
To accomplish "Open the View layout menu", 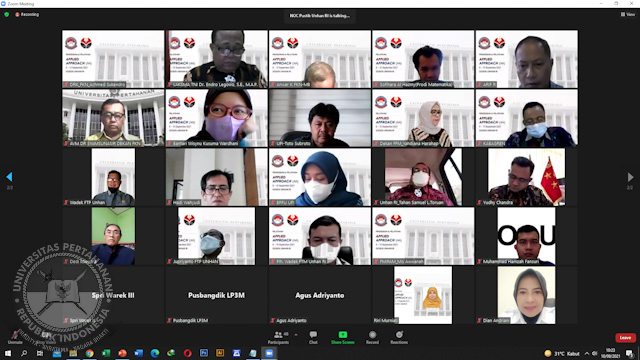I will pos(628,14).
